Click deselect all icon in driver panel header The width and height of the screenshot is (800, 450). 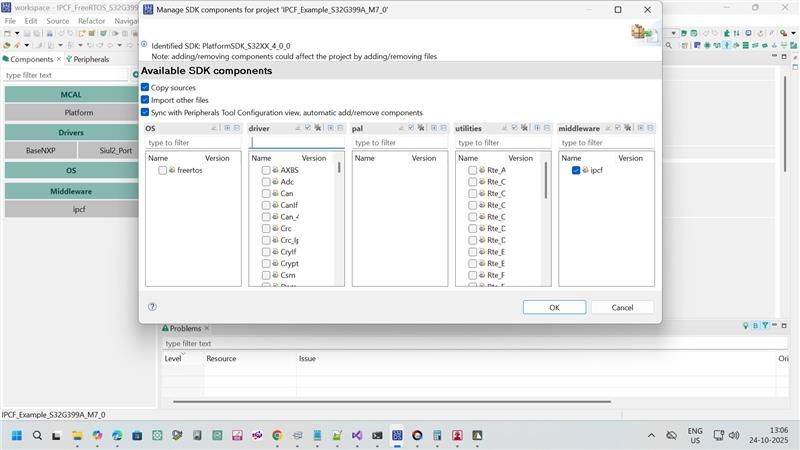click(318, 128)
